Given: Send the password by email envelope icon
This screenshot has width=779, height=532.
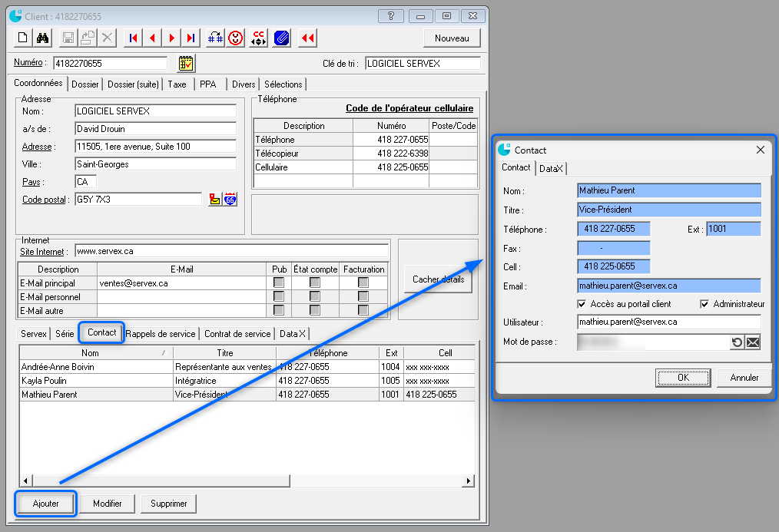Looking at the screenshot, I should (753, 342).
